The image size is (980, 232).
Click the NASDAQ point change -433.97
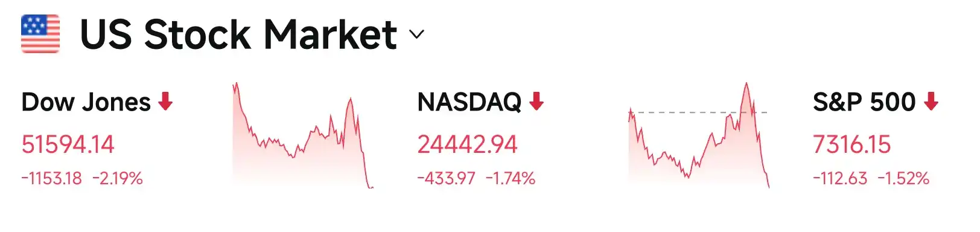point(447,178)
